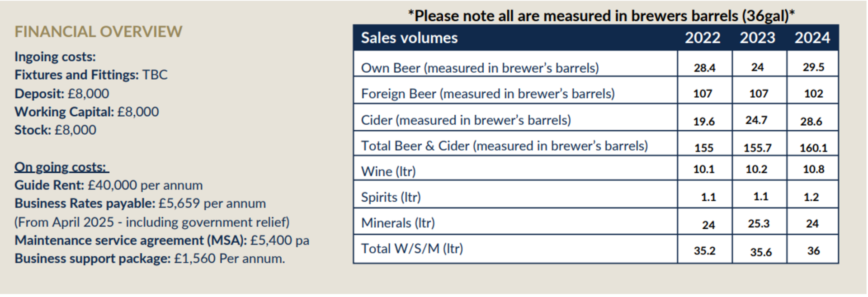Click the Spirits (ltr) row label
Screen dimensions: 868x297
point(391,197)
